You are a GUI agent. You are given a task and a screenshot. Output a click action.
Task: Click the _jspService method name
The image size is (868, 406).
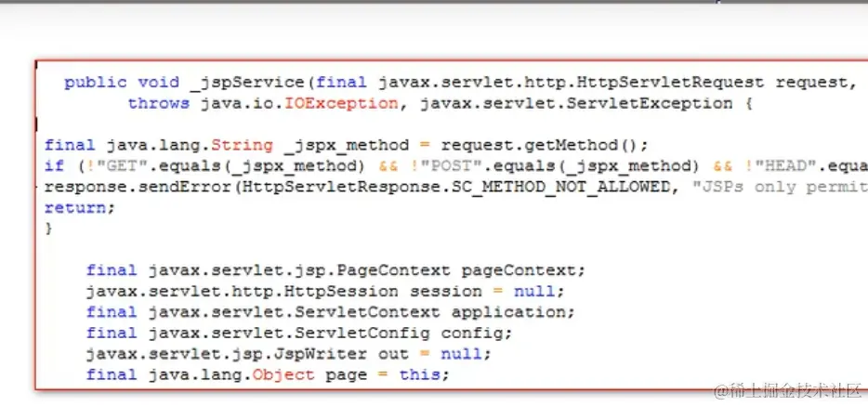click(x=246, y=83)
